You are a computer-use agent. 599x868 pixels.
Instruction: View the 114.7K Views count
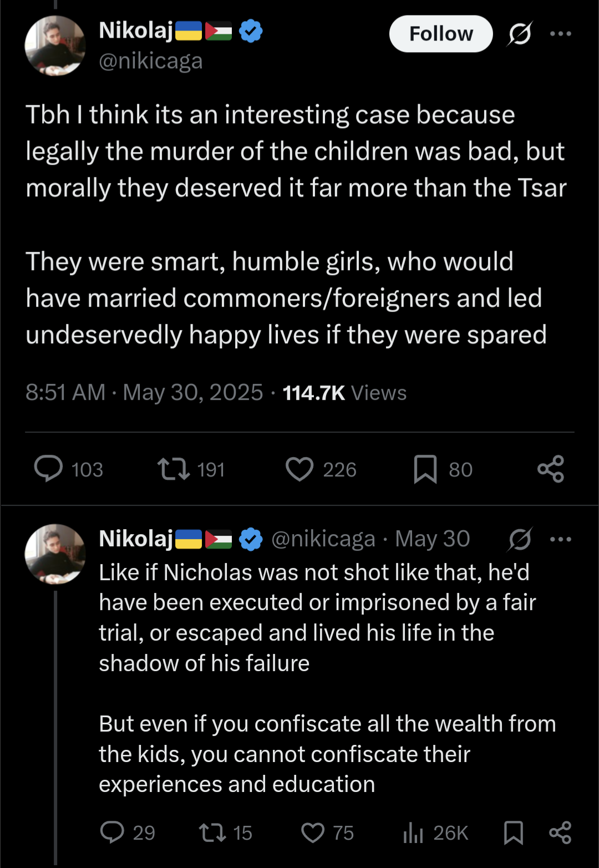(344, 393)
